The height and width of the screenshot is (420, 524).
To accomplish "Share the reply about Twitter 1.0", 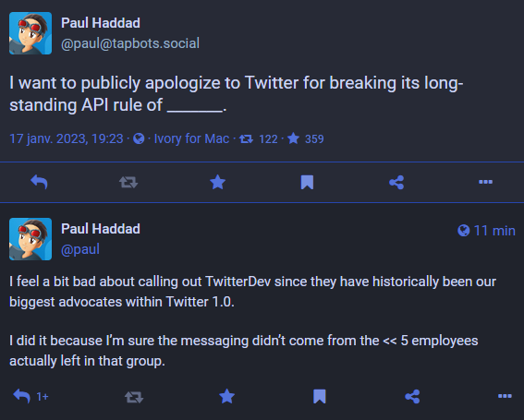I will (x=412, y=397).
